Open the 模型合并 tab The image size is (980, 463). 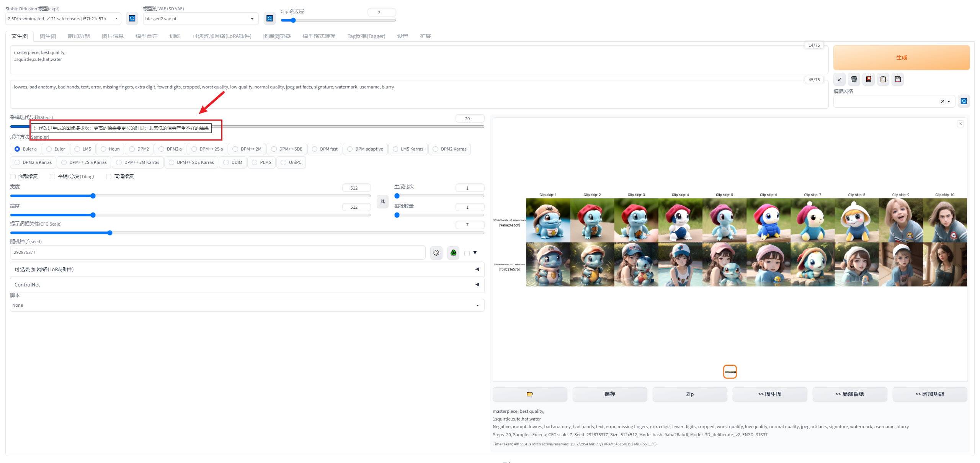tap(147, 36)
